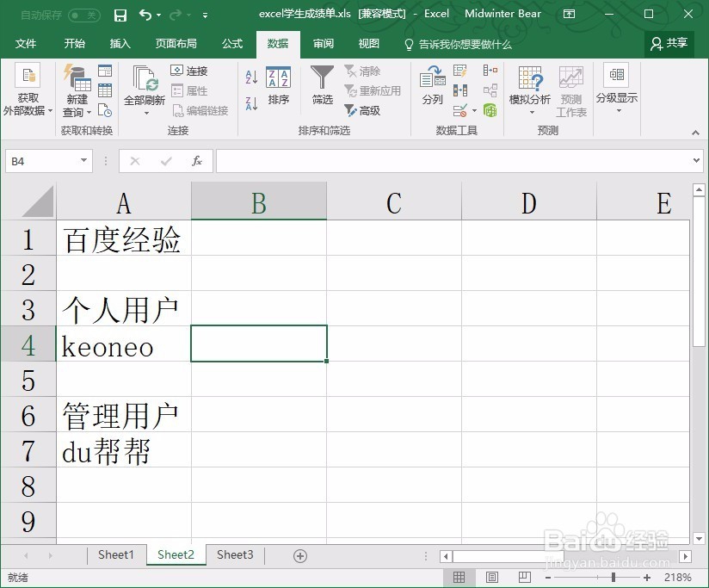Click the From Table icon
Screen dimensions: 709x588
click(x=105, y=90)
